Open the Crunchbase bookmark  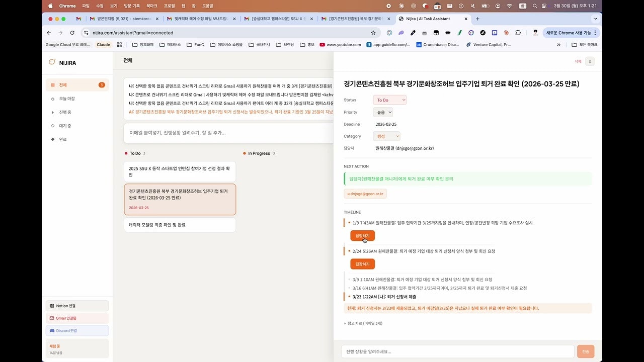[438, 45]
